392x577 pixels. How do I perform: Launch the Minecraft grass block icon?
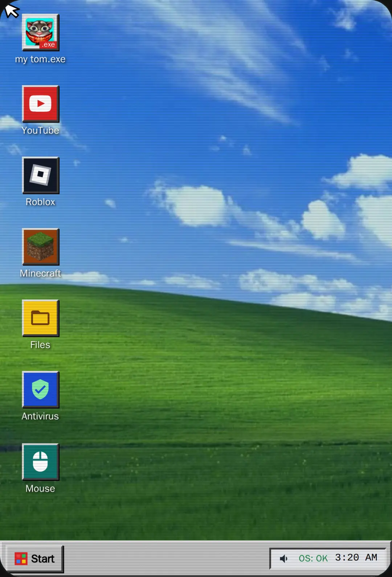coord(40,247)
